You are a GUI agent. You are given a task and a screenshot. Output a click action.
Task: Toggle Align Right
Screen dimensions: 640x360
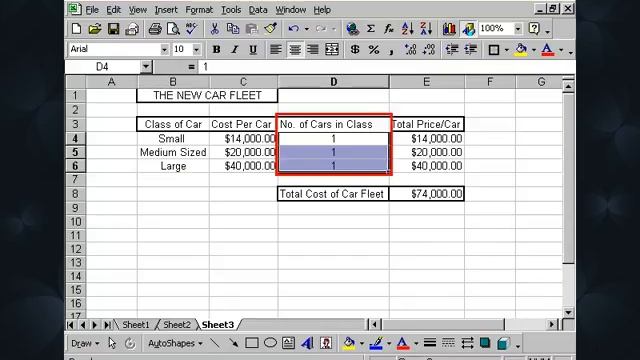[x=313, y=50]
